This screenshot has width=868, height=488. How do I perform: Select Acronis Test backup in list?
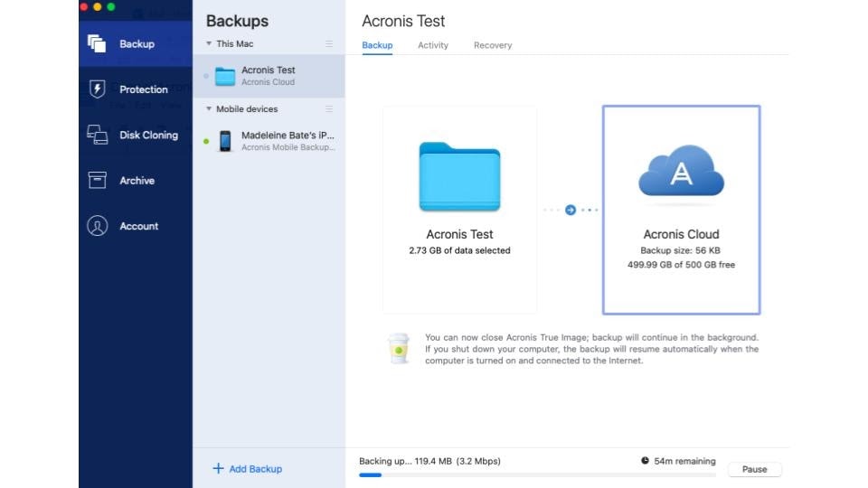(x=269, y=75)
